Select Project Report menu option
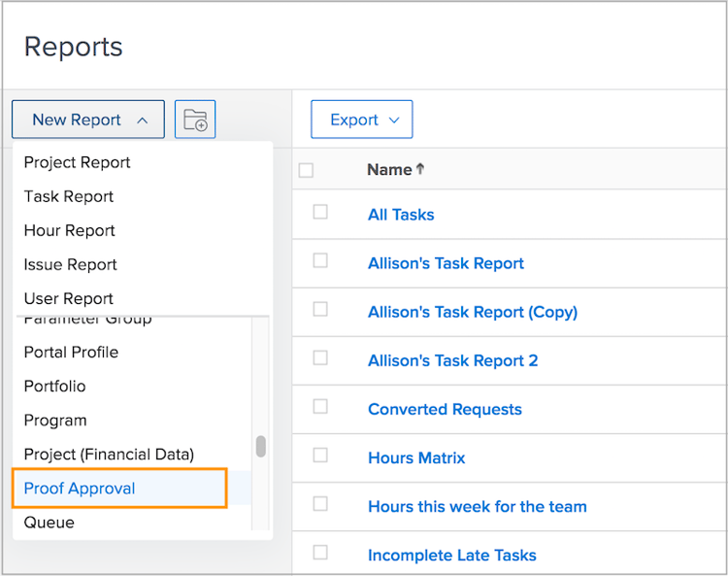The height and width of the screenshot is (576, 728). 77,162
